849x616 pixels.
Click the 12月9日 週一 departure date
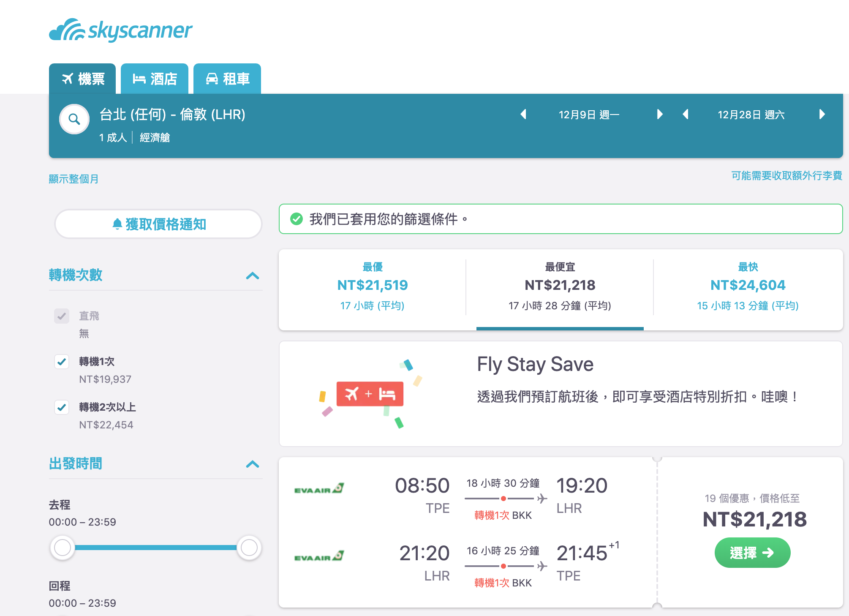pyautogui.click(x=589, y=114)
